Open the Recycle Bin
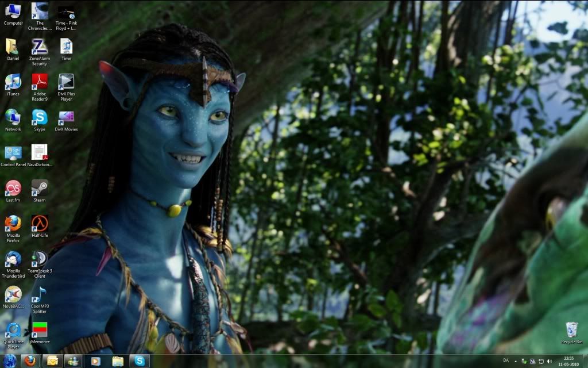Viewport: 588px width, 368px height. (571, 331)
